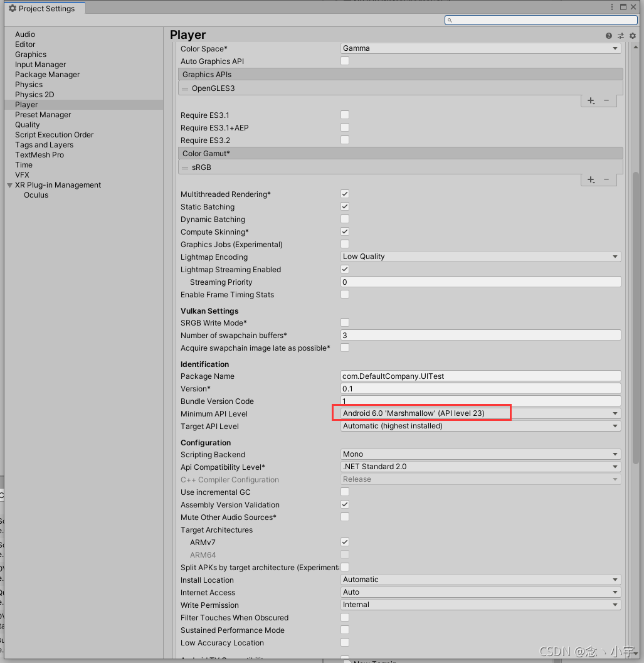Open the Internet Access dropdown
Viewport: 644px width, 663px height.
(x=481, y=592)
